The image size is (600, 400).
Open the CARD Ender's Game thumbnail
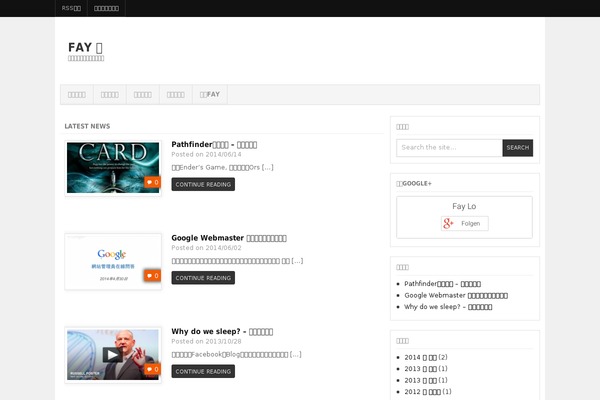click(x=113, y=168)
